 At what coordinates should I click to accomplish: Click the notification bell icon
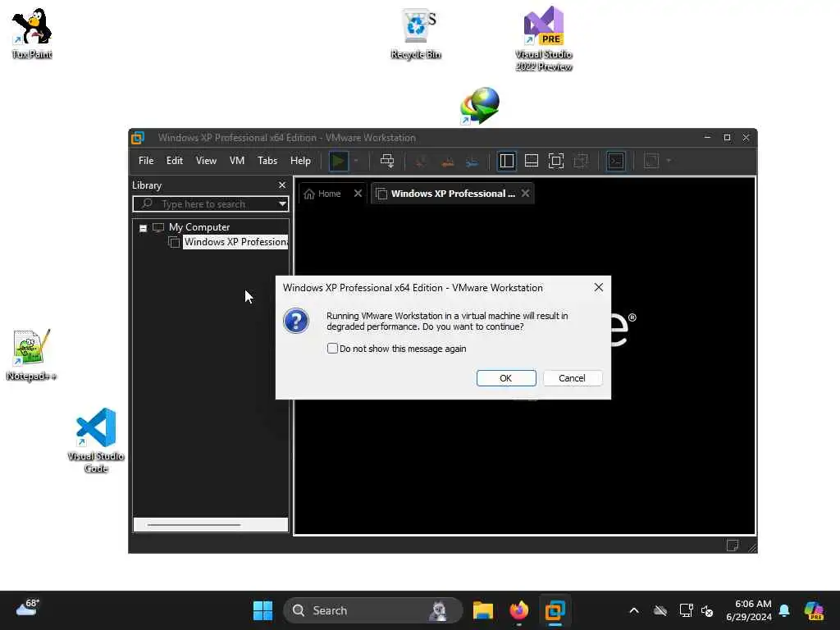784,610
